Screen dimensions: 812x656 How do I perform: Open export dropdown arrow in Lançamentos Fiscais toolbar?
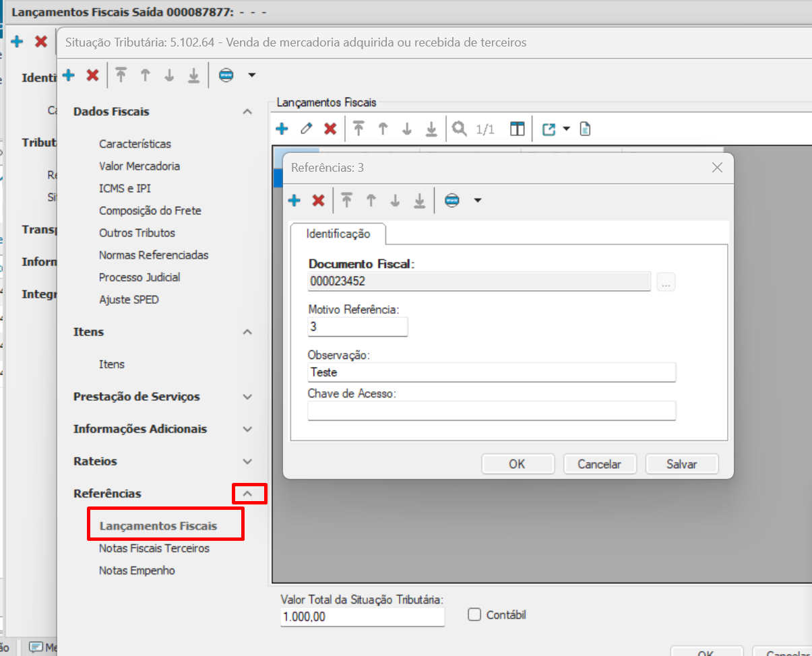566,129
